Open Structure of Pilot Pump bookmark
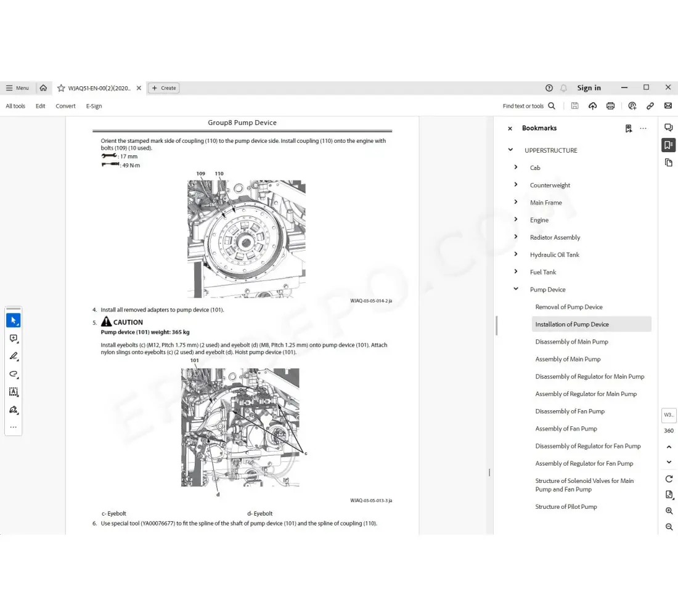This screenshot has height=616, width=678. tap(566, 506)
